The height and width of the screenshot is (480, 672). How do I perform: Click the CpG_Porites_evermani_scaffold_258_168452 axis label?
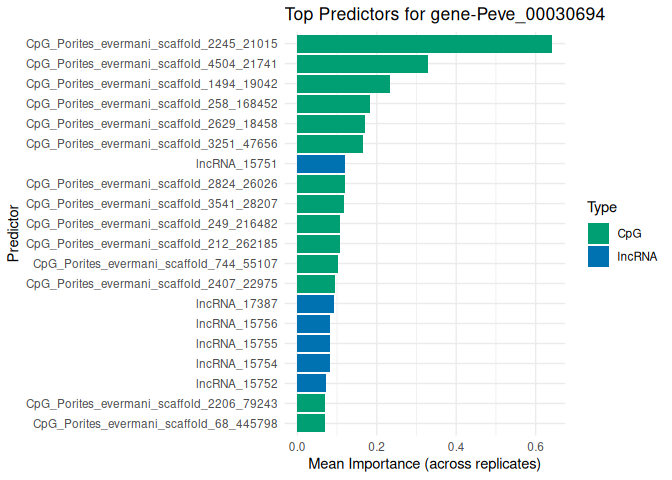[152, 104]
